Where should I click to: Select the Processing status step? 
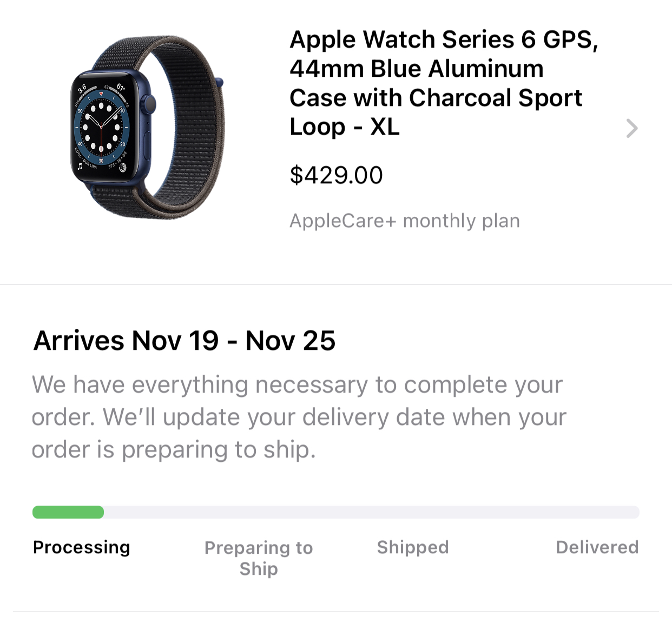pos(81,547)
